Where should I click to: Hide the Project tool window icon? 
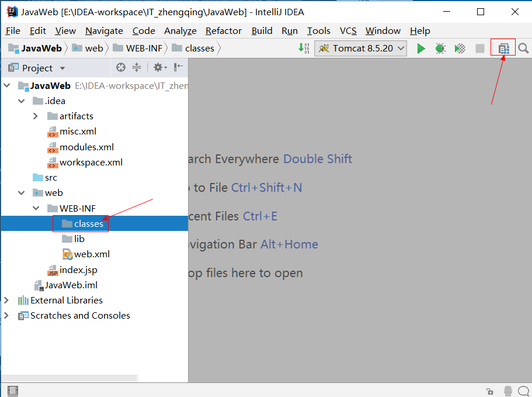coord(179,67)
